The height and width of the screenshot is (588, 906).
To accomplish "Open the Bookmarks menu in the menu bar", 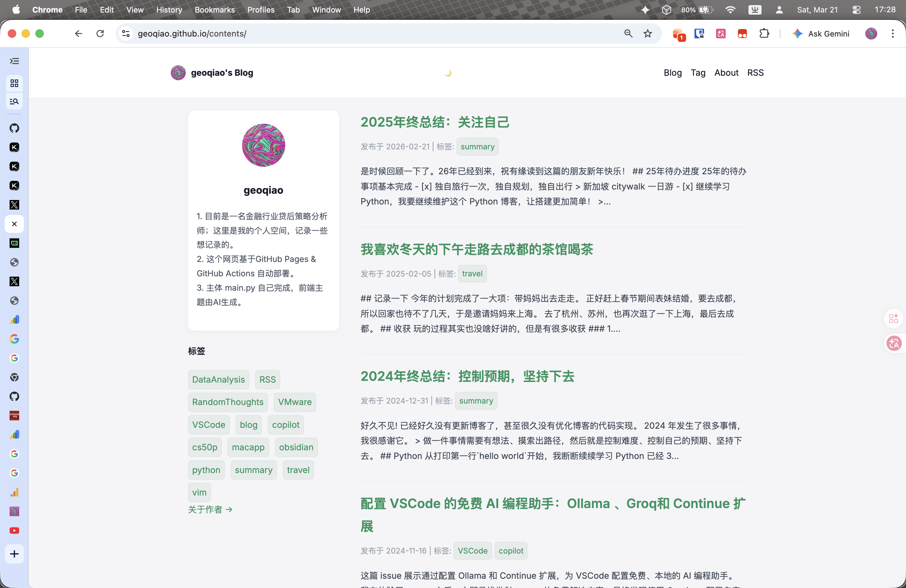I will pyautogui.click(x=215, y=10).
